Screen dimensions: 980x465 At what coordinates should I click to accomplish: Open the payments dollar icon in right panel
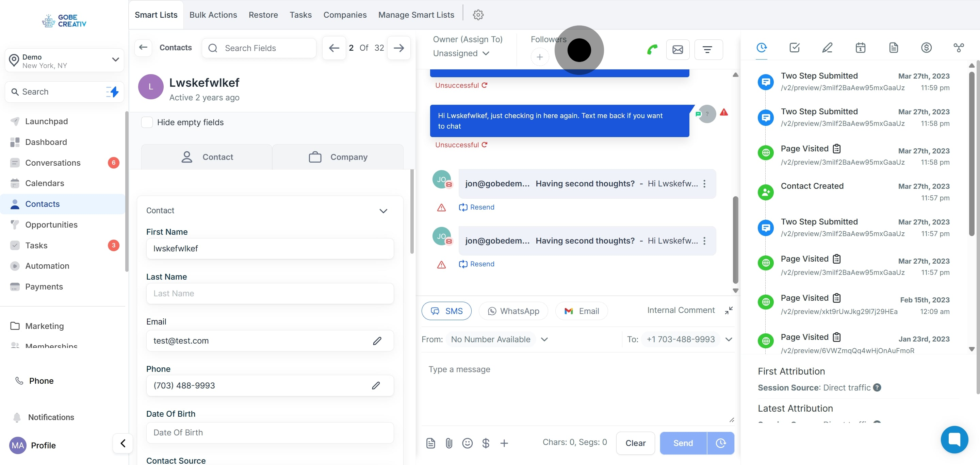[926, 48]
